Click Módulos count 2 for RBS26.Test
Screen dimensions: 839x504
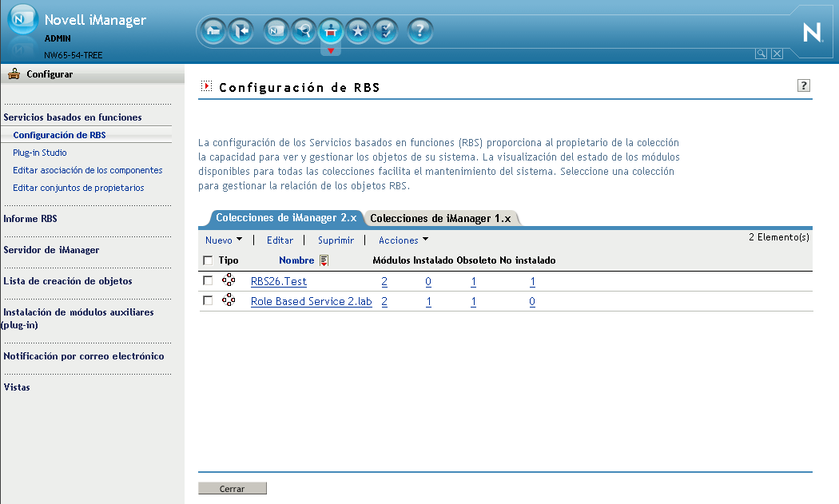[x=384, y=281]
